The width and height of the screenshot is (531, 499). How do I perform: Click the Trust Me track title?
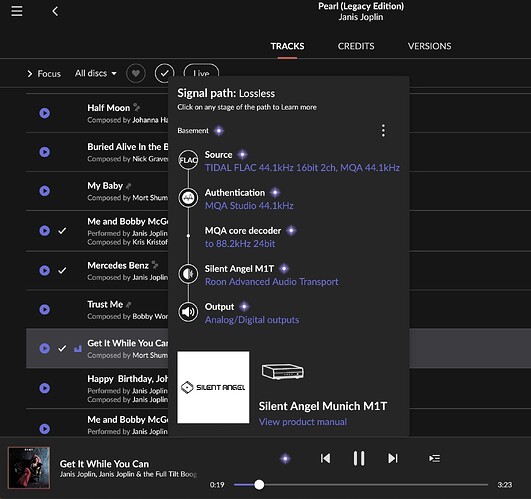click(105, 304)
